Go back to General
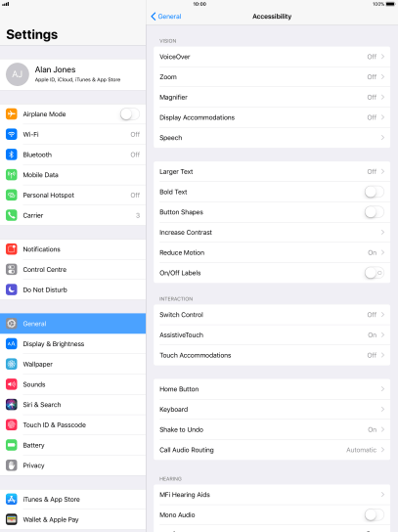 pyautogui.click(x=165, y=17)
